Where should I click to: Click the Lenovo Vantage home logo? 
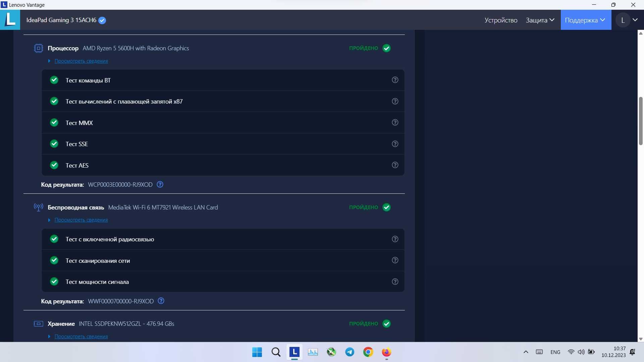(10, 20)
